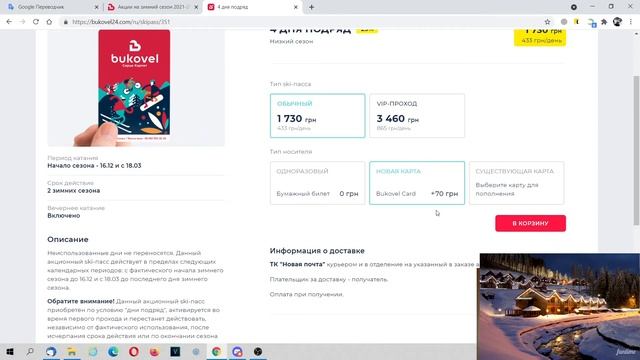Viewport: 640px width, 360px height.
Task: Click the Описание heading
Action: coord(68,239)
